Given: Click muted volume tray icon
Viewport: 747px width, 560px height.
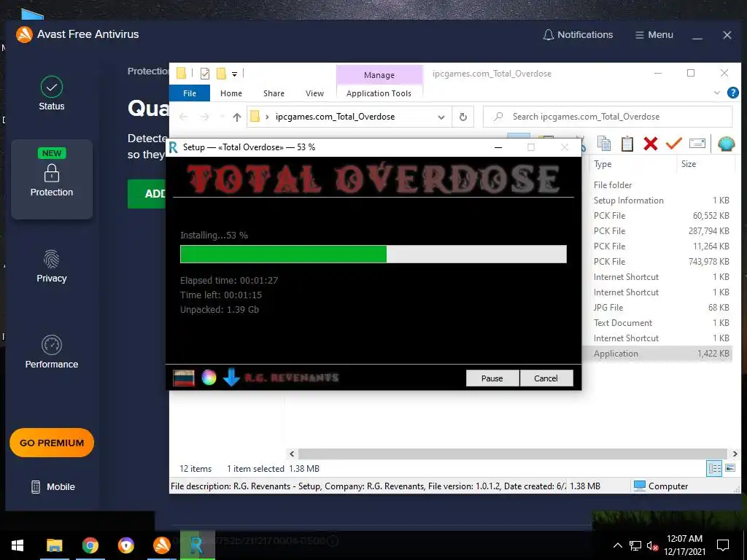Looking at the screenshot, I should coord(652,546).
